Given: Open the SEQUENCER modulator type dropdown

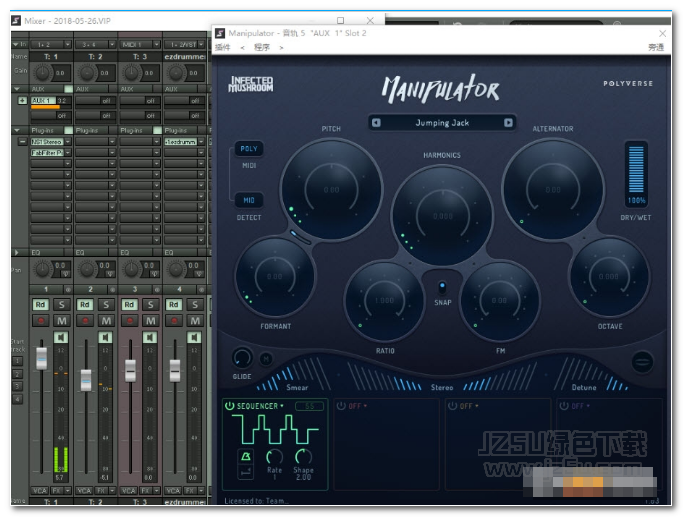Looking at the screenshot, I should (260, 406).
